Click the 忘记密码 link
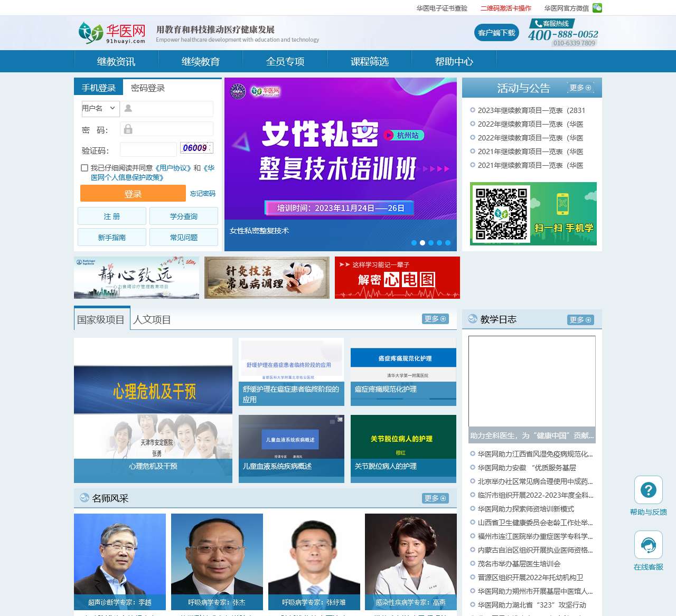This screenshot has width=676, height=616. click(x=203, y=194)
